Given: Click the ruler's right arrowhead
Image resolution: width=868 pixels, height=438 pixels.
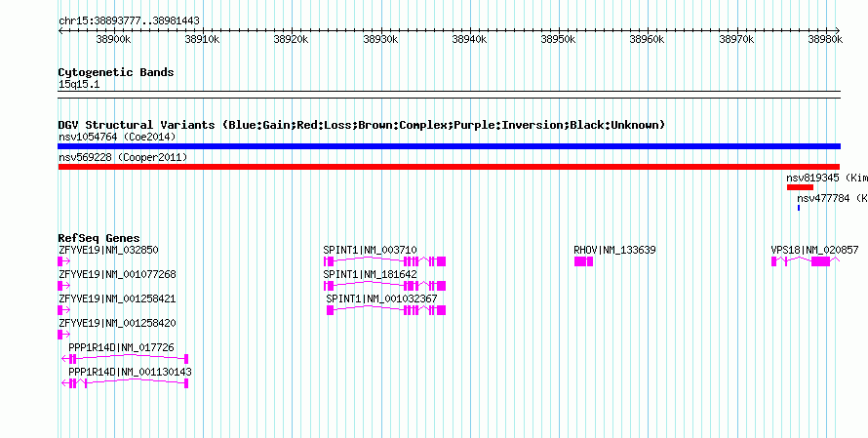Looking at the screenshot, I should (x=838, y=30).
